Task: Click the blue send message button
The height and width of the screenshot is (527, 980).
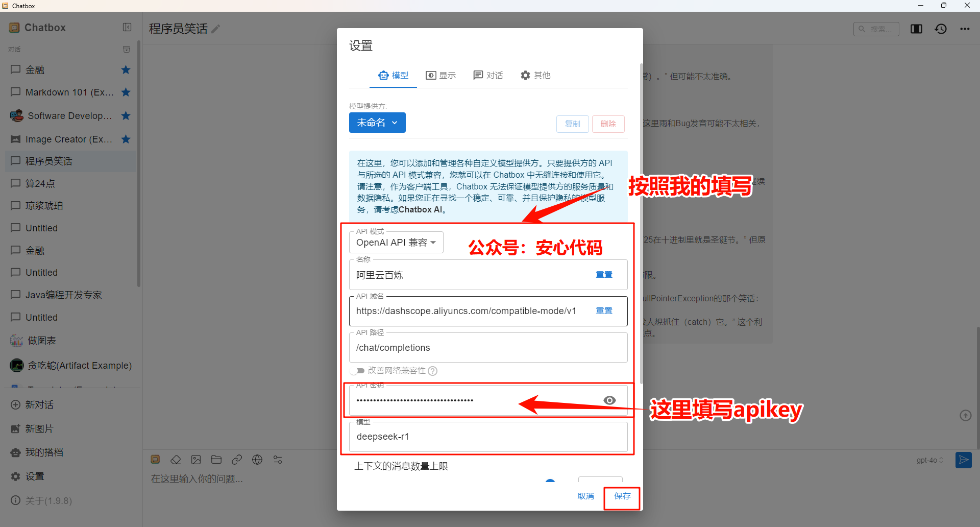Action: [963, 460]
